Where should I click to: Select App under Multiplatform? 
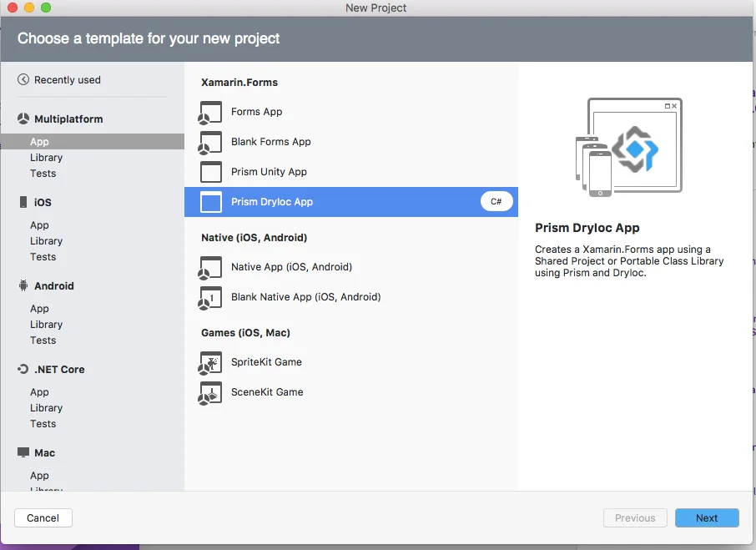pos(92,142)
